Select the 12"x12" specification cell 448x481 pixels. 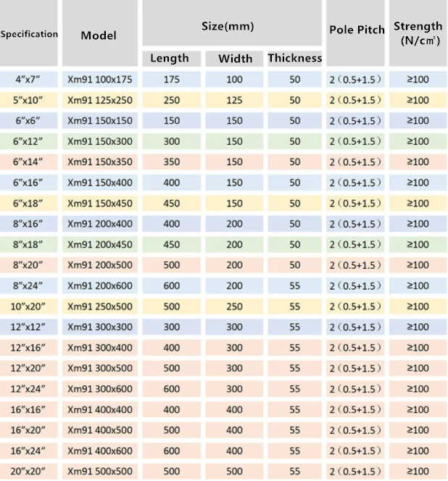coord(29,327)
